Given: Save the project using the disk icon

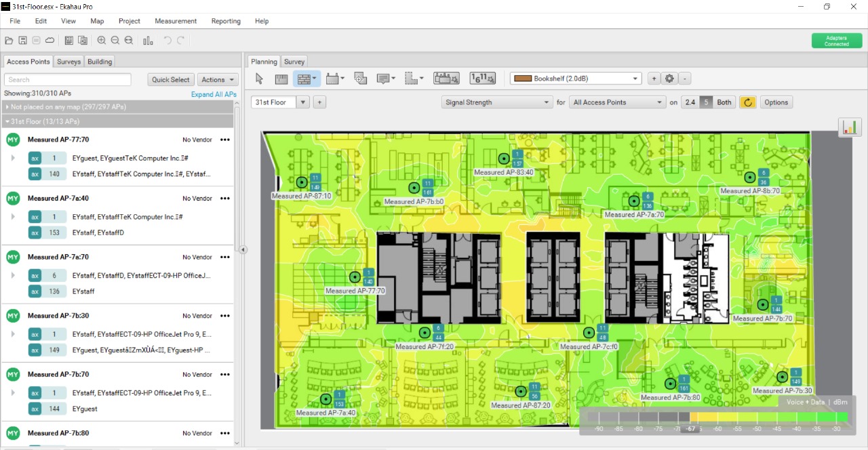Looking at the screenshot, I should click(23, 41).
